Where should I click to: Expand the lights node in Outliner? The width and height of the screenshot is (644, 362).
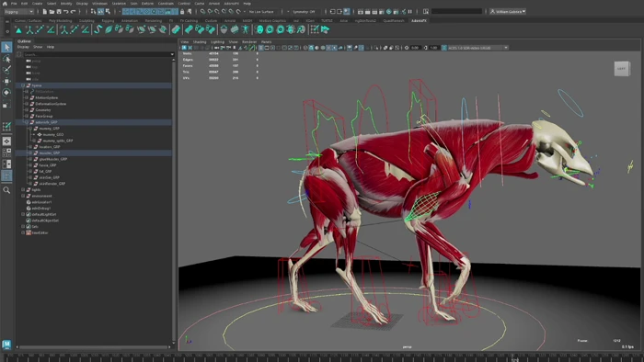tap(23, 190)
